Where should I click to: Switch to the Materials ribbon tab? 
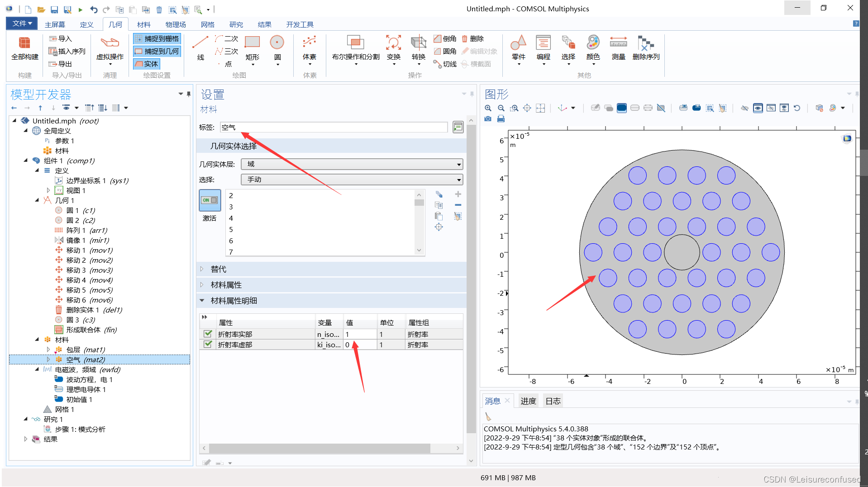[x=143, y=24]
